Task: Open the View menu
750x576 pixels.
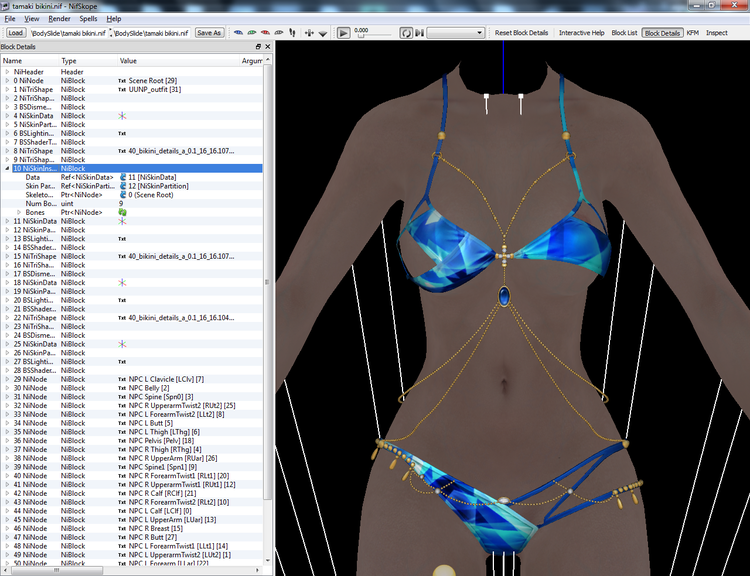Action: pos(32,19)
